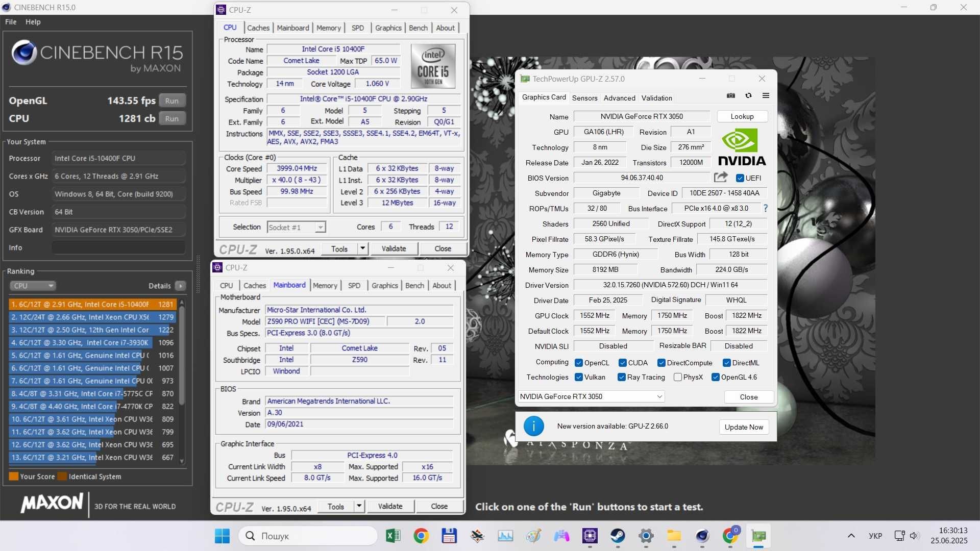
Task: Click Validate in the upper CPU-Z window
Action: (x=394, y=248)
